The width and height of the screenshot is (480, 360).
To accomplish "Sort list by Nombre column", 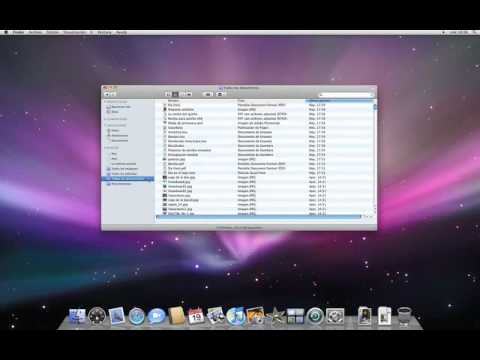I will point(196,101).
